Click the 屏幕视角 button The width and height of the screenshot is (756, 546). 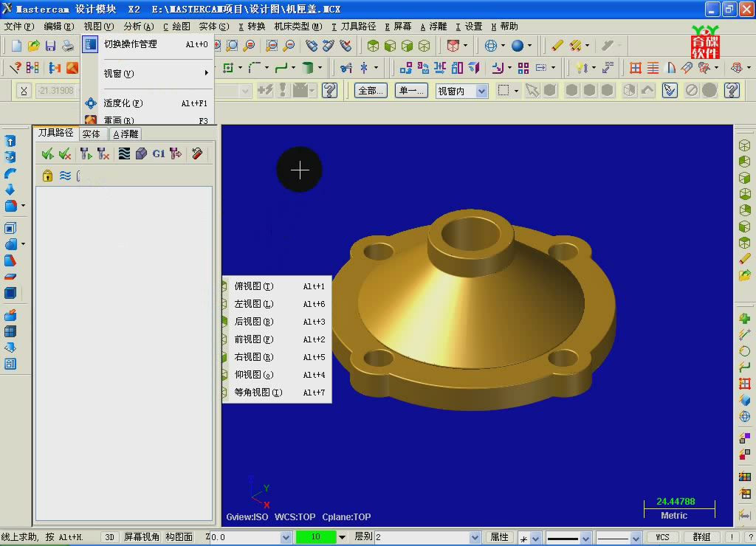click(142, 537)
